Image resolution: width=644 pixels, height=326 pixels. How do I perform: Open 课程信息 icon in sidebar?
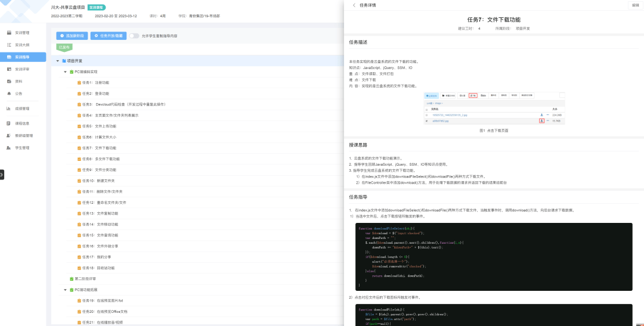pyautogui.click(x=8, y=123)
